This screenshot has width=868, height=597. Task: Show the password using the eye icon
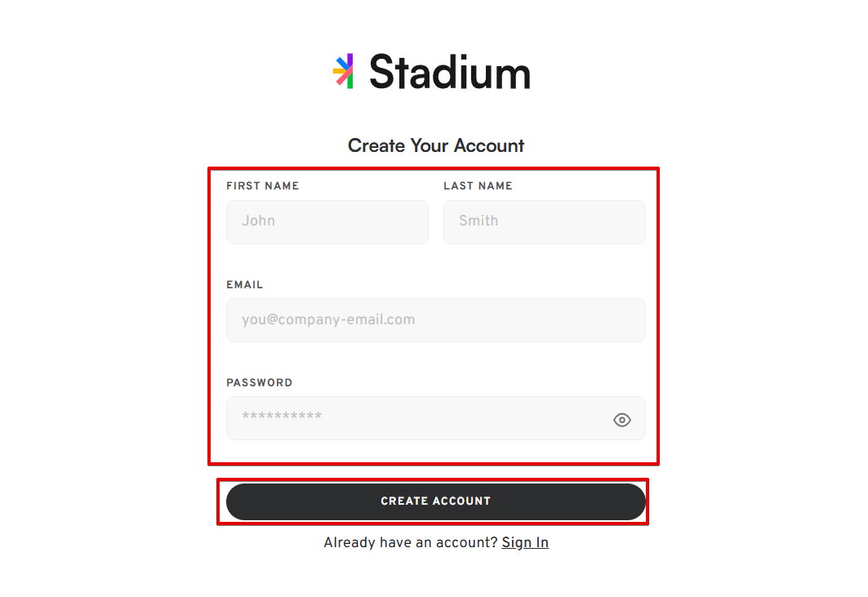621,420
